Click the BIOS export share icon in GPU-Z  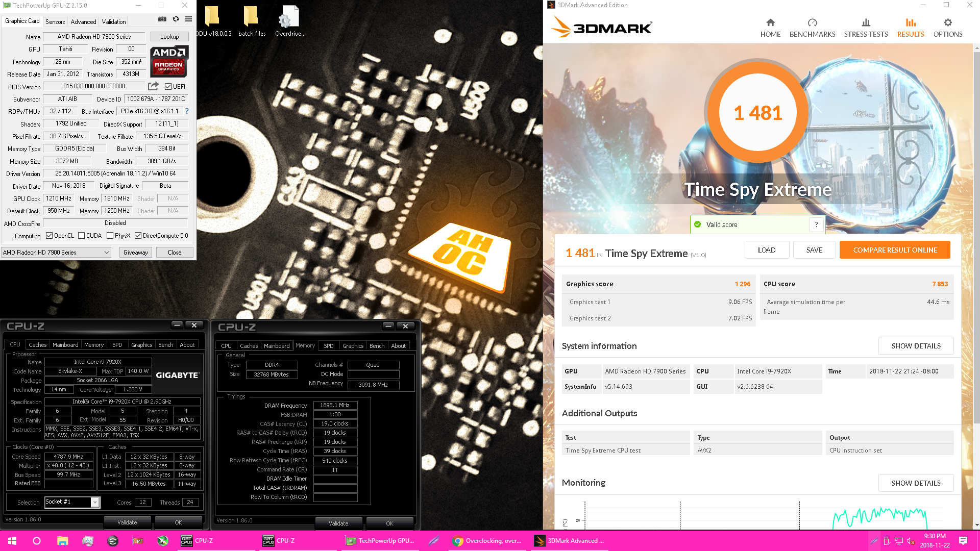click(x=153, y=86)
